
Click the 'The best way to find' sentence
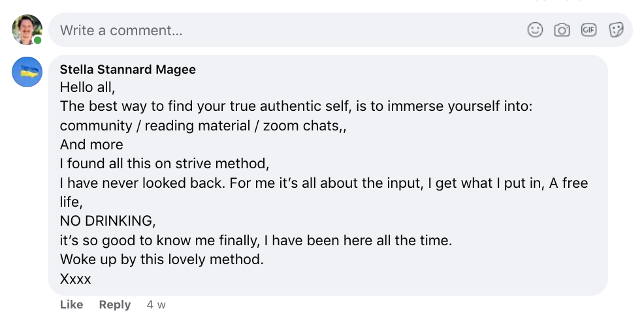296,106
